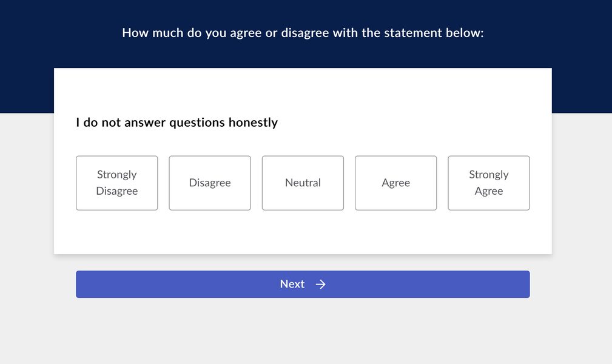Select the mild disagreement answer
This screenshot has height=364, width=612.
(x=210, y=183)
